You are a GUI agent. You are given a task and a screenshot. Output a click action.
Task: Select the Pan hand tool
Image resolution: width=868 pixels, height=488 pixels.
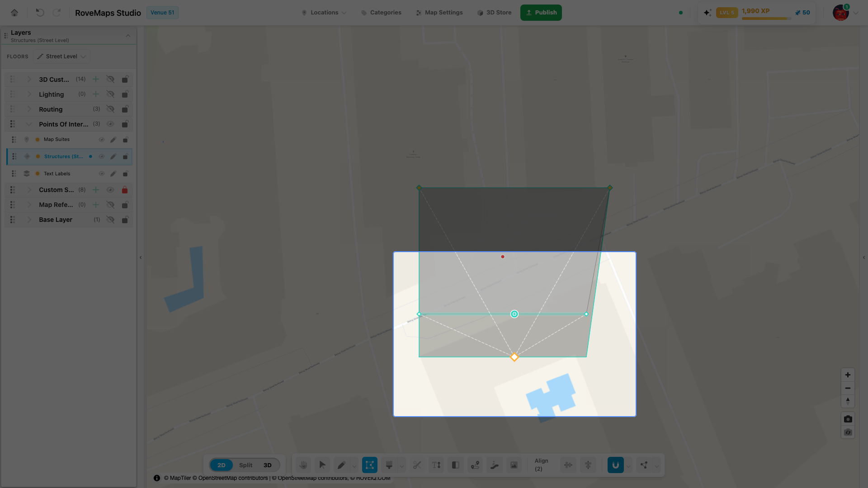point(303,465)
